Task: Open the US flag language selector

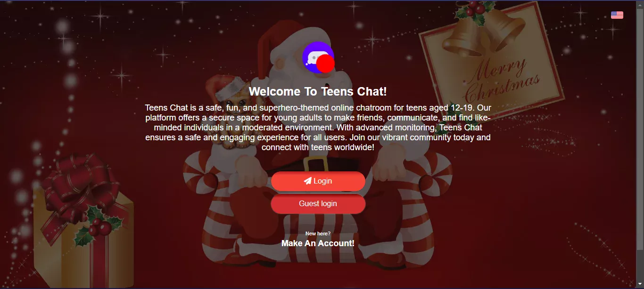Action: (x=617, y=15)
